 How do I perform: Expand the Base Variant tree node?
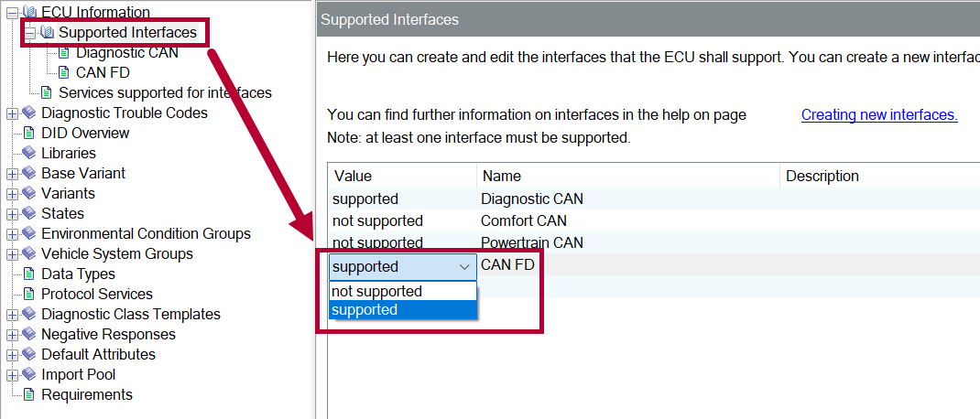coord(12,174)
